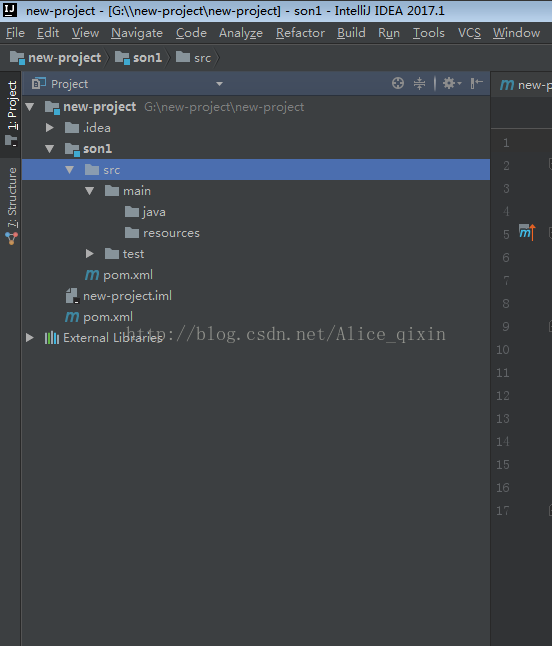
Task: Select the test folder row
Action: [256, 254]
